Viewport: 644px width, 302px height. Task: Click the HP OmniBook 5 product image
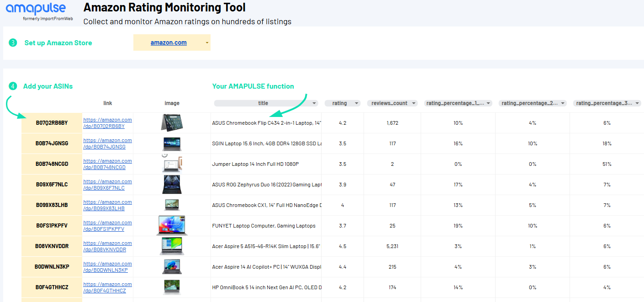pos(172,287)
